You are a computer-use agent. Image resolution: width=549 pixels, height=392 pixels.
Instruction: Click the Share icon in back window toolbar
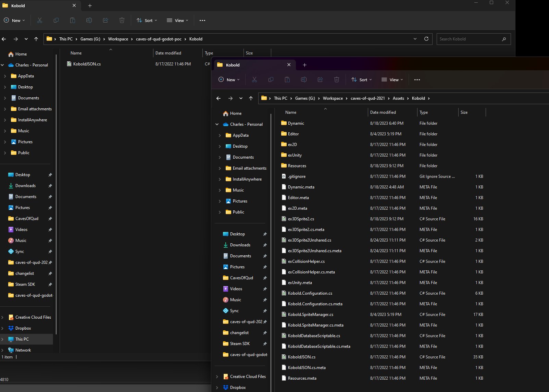[105, 20]
